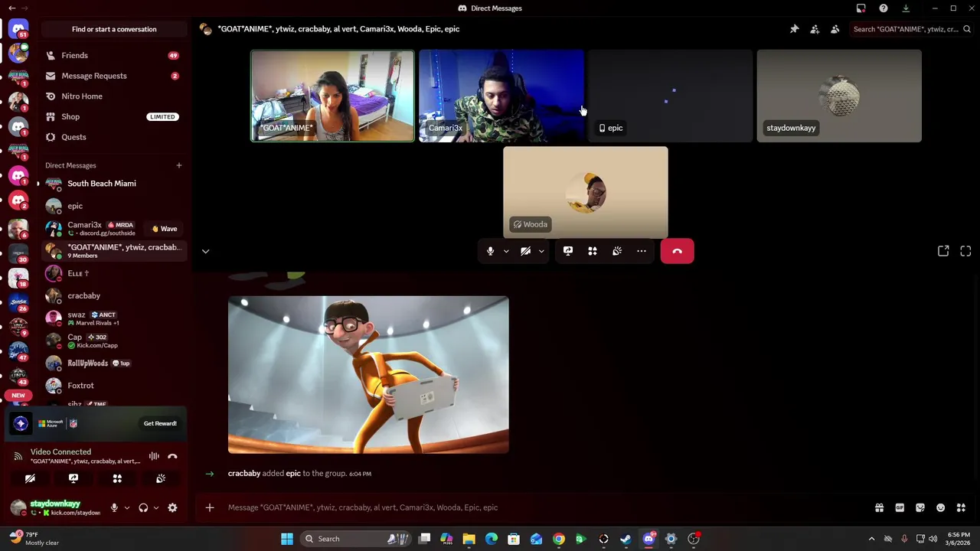Collapse the call area with the chevron
Viewport: 980px width, 551px height.
coord(205,251)
